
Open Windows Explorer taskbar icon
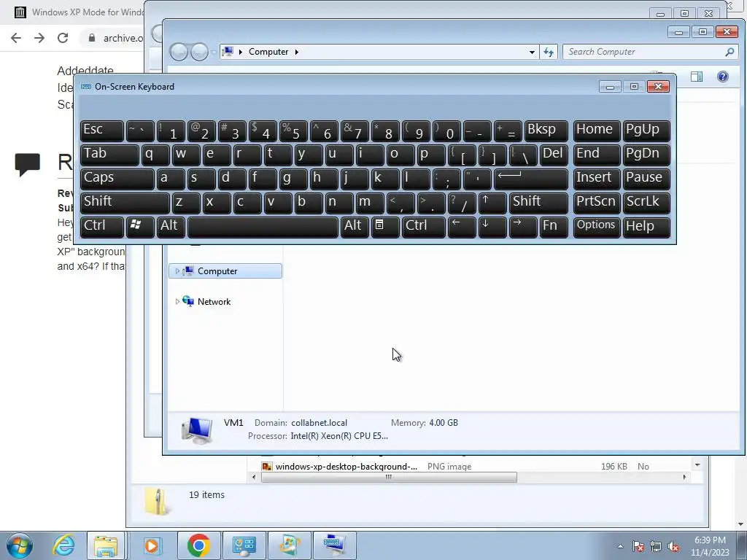click(106, 545)
